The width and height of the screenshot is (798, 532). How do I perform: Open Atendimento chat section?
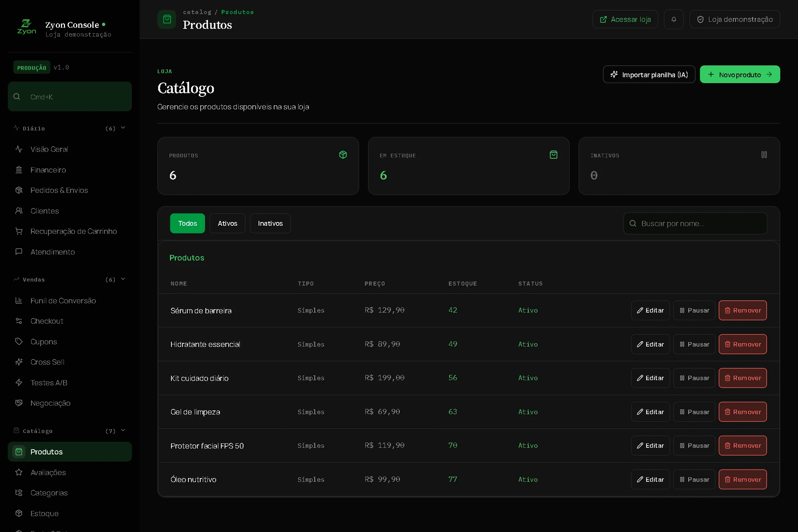point(70,252)
